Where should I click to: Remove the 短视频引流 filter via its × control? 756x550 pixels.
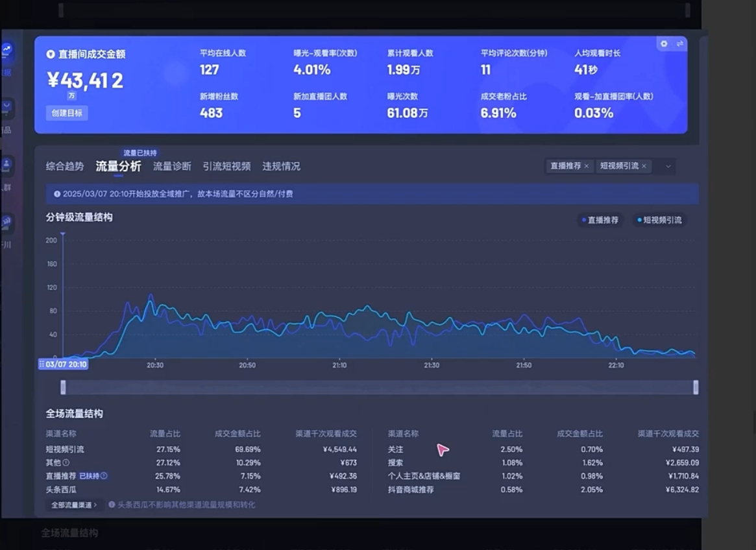tap(644, 167)
